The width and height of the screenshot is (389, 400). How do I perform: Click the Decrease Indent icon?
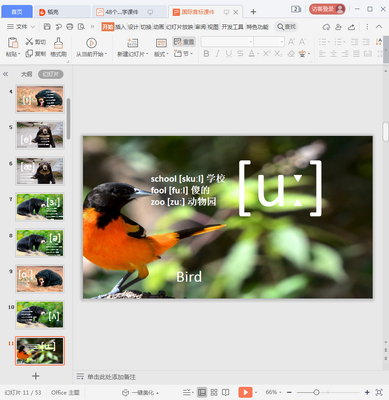[x=355, y=42]
